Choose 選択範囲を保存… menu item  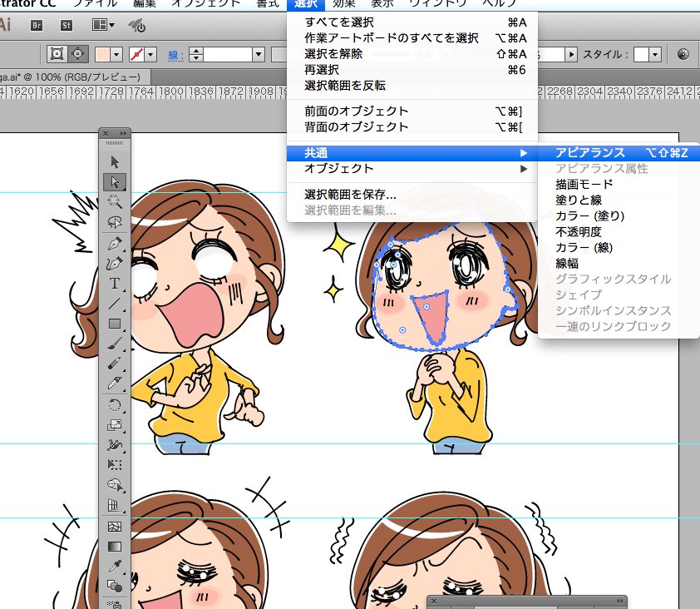(412, 195)
